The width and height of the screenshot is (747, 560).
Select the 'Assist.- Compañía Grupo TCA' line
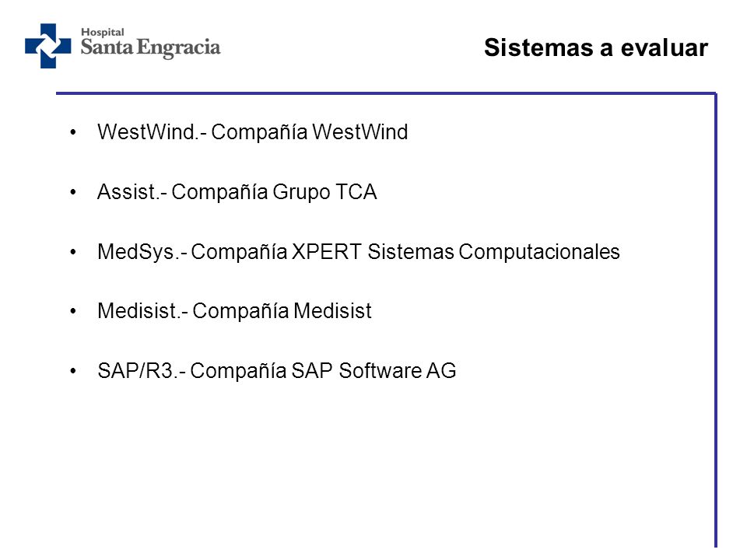click(237, 192)
